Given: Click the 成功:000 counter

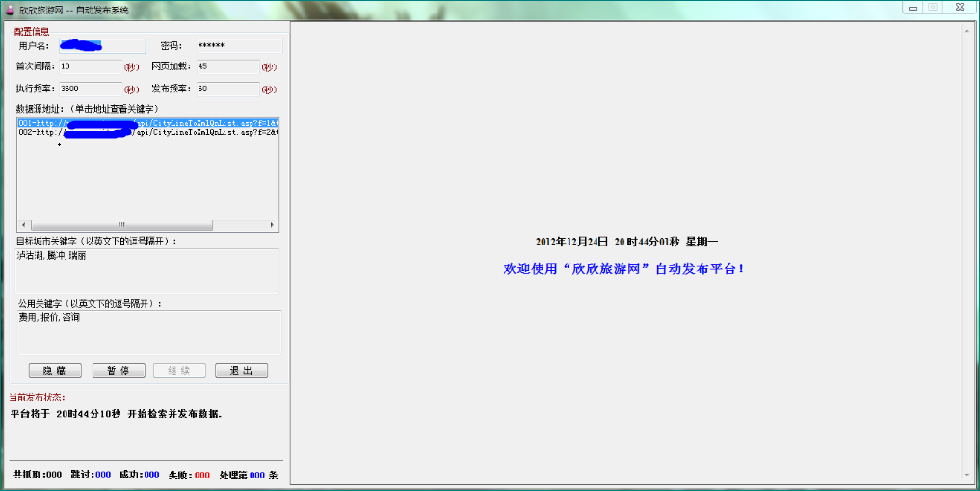Looking at the screenshot, I should pos(140,475).
